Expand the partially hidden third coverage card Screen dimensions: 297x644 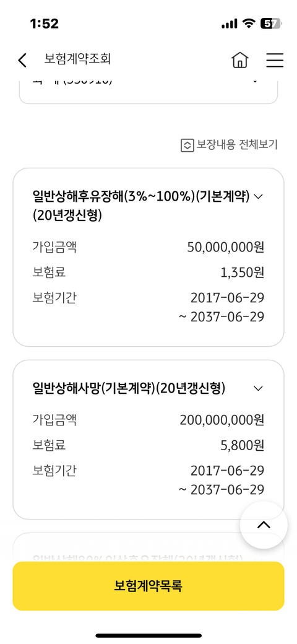pos(148,547)
